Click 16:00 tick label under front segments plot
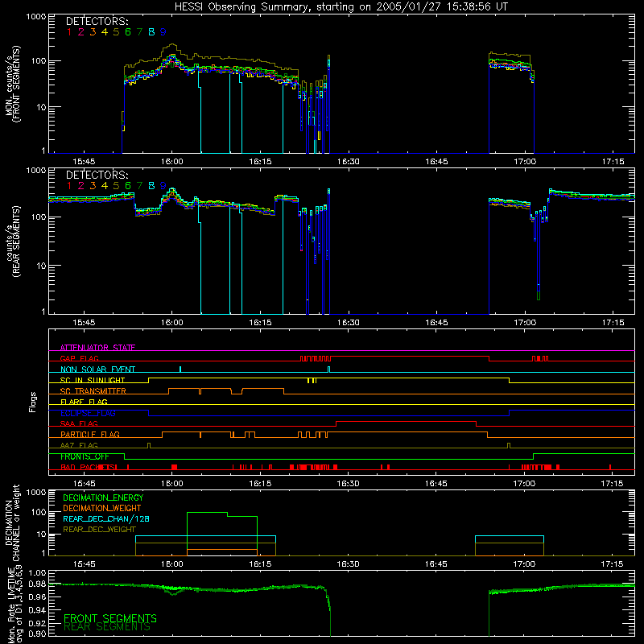 click(x=171, y=162)
